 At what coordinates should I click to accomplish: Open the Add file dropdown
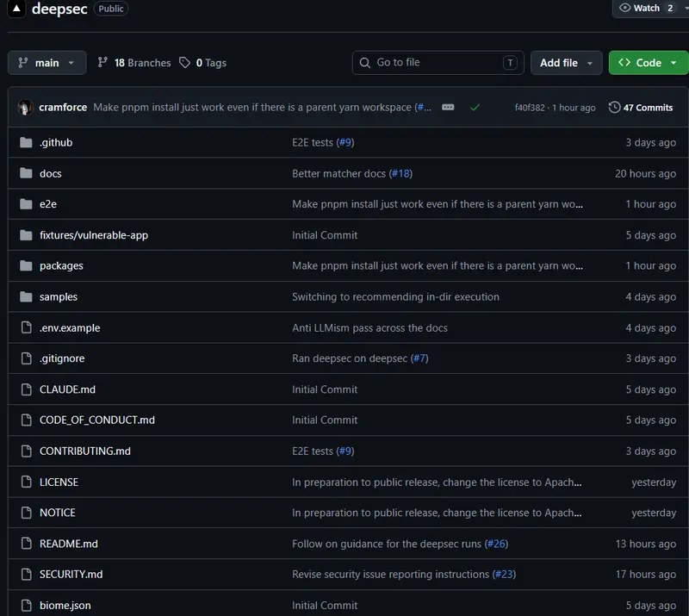pos(566,63)
